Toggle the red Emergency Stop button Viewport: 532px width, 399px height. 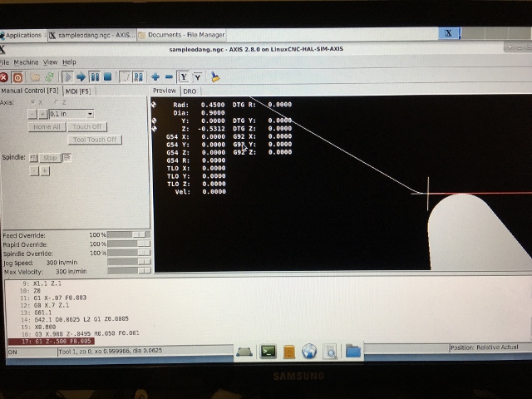[x=3, y=77]
